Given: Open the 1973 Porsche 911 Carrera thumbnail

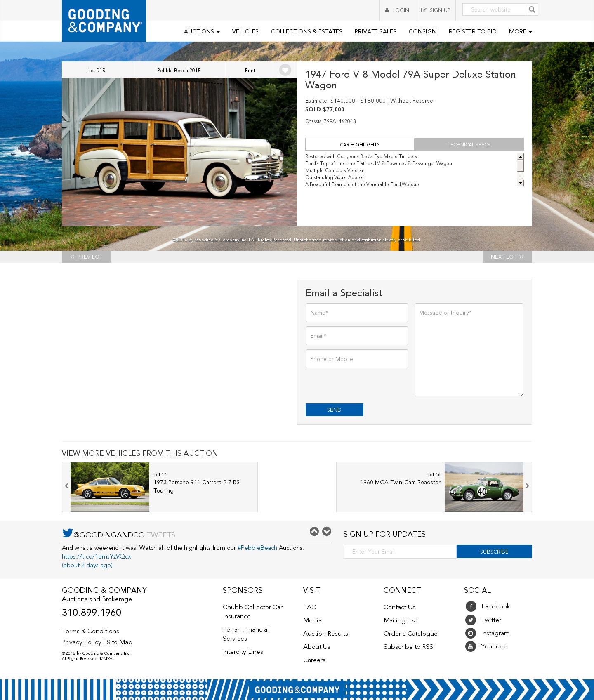Looking at the screenshot, I should 110,487.
